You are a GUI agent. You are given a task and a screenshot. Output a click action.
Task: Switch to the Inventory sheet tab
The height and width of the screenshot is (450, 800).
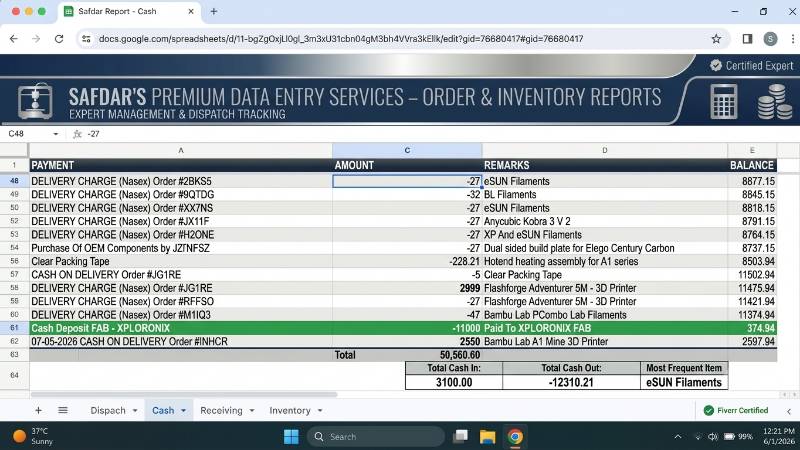(289, 410)
